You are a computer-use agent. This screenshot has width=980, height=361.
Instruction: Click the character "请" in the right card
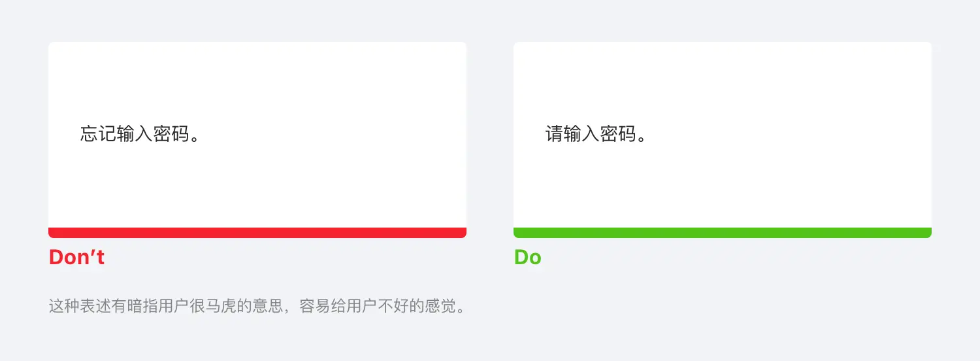tap(555, 134)
